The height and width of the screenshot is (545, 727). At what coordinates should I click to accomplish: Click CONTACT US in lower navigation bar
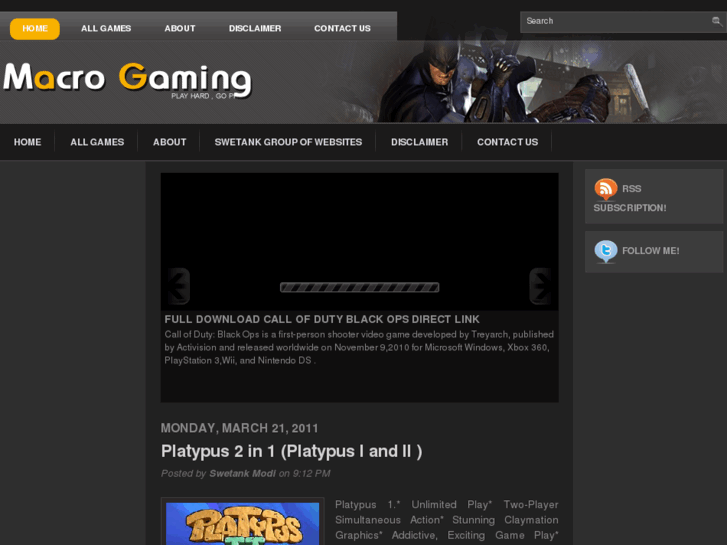point(507,142)
